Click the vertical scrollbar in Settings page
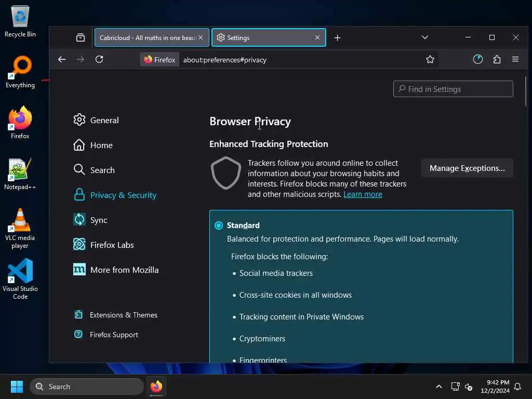This screenshot has width=532, height=399. (526, 91)
